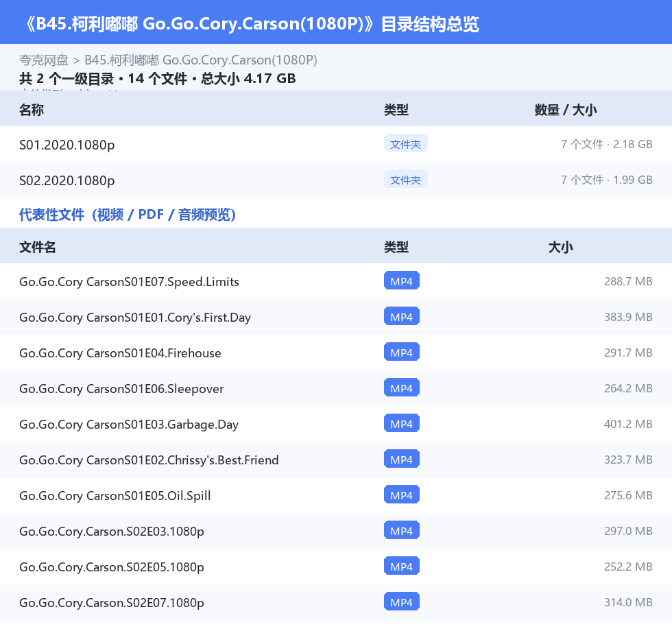Screen dimensions: 672x642
Task: Click MP4 badge for Sleepover row
Action: [402, 388]
